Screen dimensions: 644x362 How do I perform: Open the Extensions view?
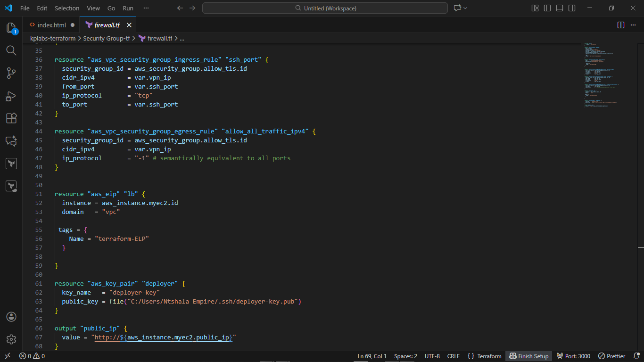tap(11, 118)
